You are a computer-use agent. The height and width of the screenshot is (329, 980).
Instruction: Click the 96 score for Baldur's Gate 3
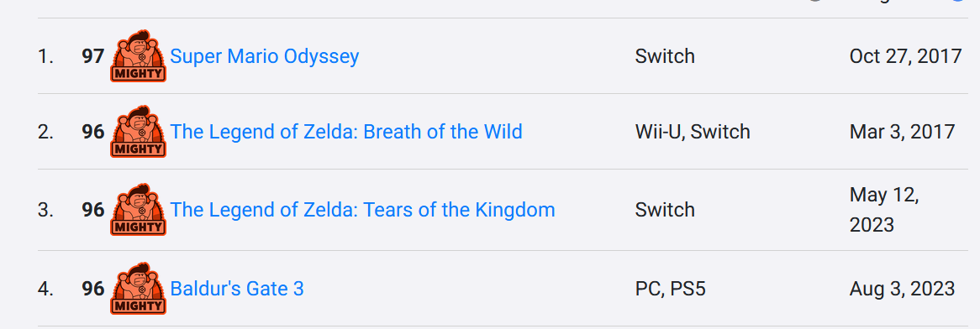click(93, 289)
